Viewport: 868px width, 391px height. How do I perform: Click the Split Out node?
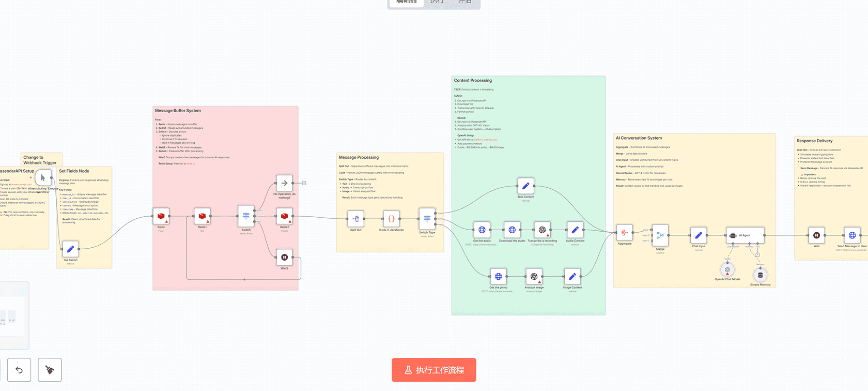(x=355, y=219)
